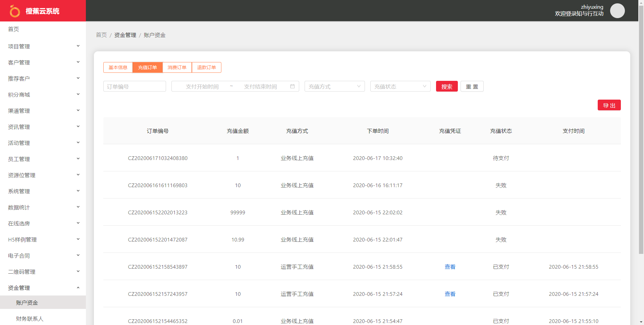Expand the 资讯管理 menu

pos(43,127)
